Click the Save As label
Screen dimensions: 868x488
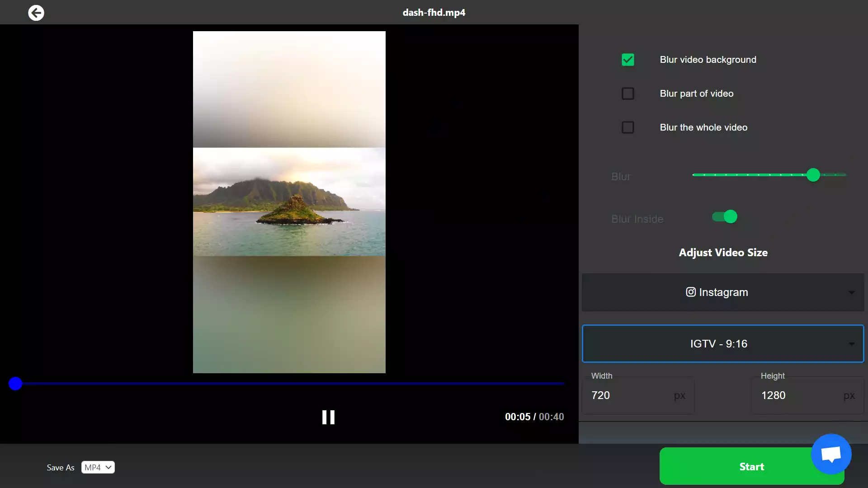pos(60,467)
